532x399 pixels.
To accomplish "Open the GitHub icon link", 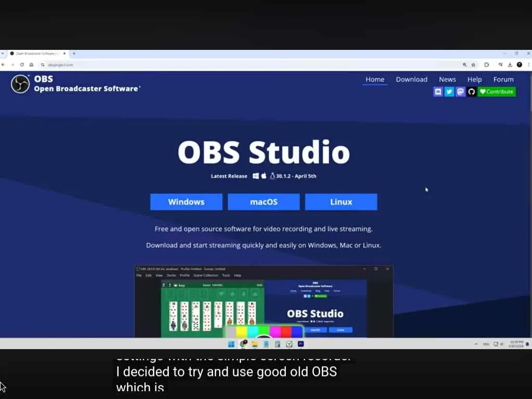I will tap(472, 91).
